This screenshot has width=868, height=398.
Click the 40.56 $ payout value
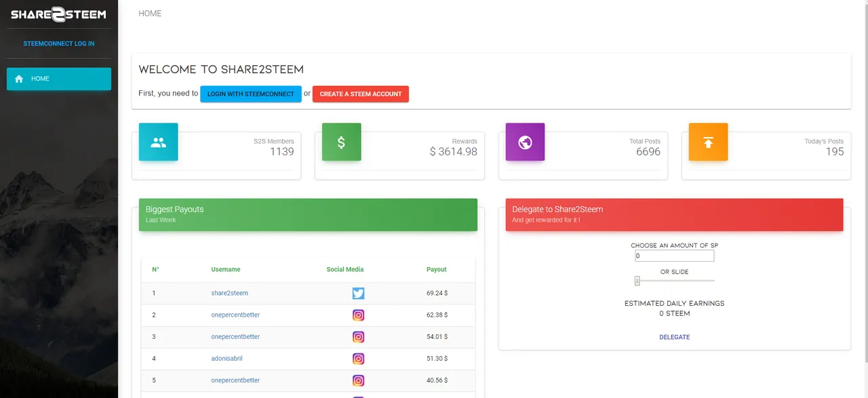point(437,380)
